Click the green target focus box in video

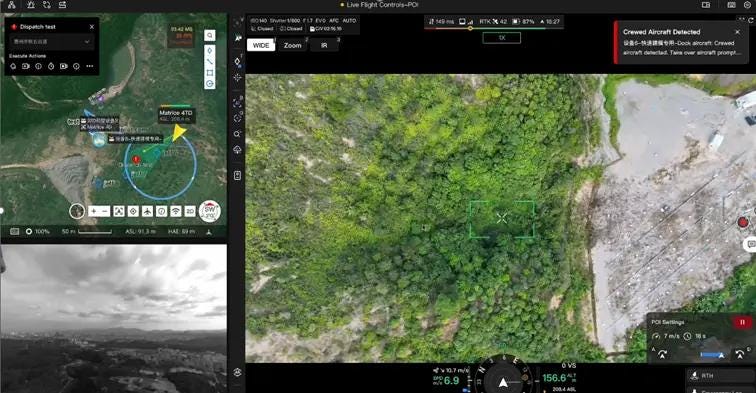pos(502,219)
